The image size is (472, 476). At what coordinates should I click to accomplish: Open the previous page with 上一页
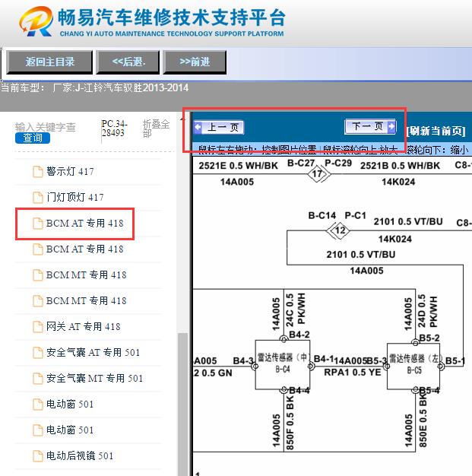[219, 128]
